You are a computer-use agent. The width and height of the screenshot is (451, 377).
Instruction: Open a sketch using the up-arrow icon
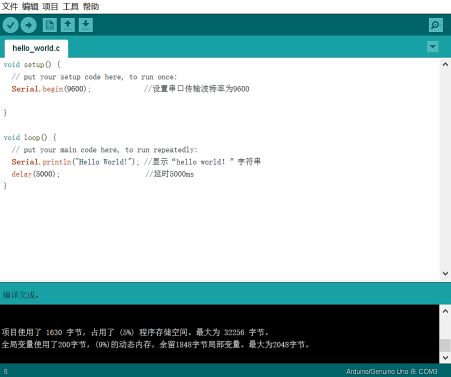pyautogui.click(x=68, y=25)
